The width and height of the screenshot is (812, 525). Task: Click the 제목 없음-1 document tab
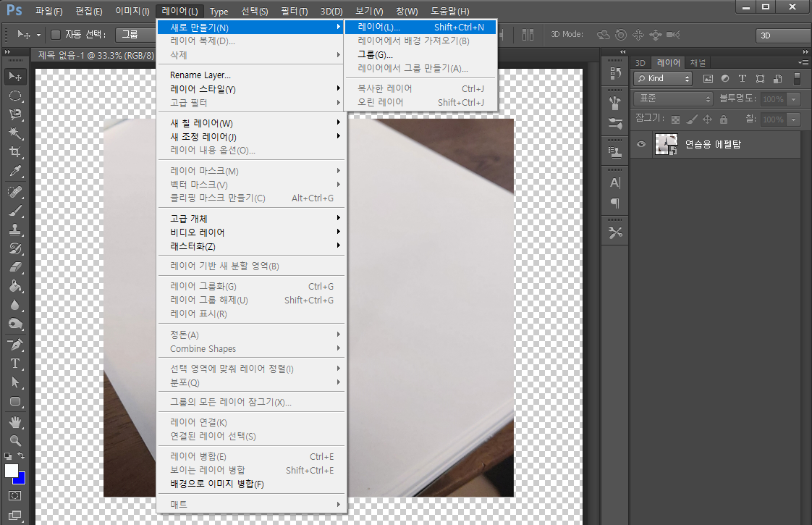pos(96,55)
